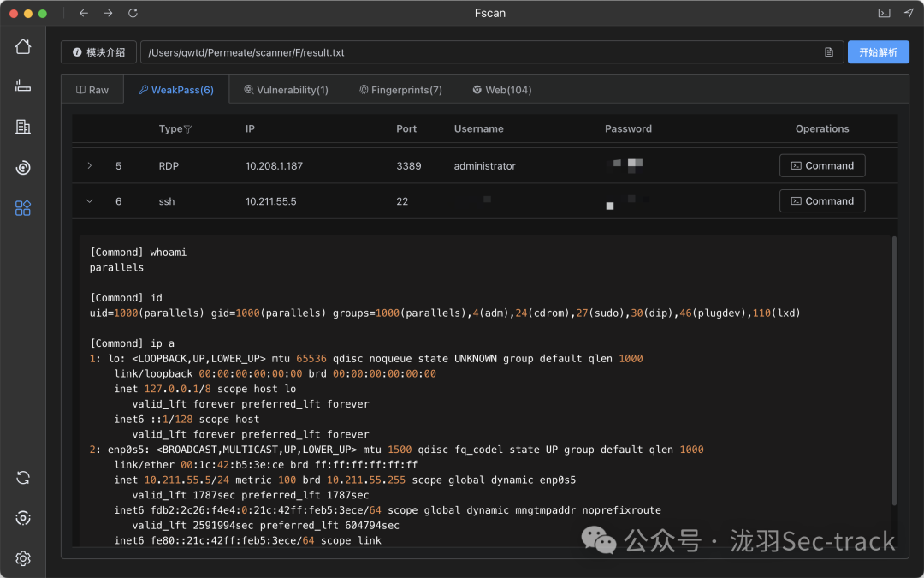The image size is (924, 578).
Task: Click the Operations column header
Action: 822,128
